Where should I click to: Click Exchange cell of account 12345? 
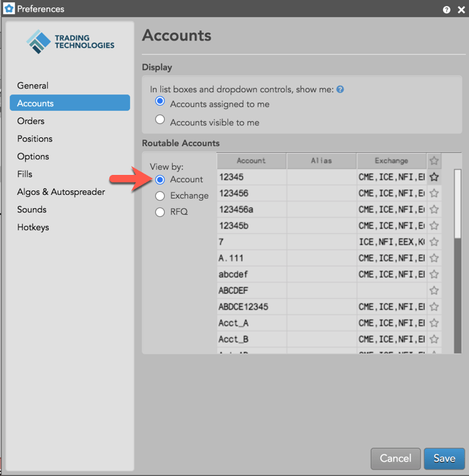click(x=391, y=177)
